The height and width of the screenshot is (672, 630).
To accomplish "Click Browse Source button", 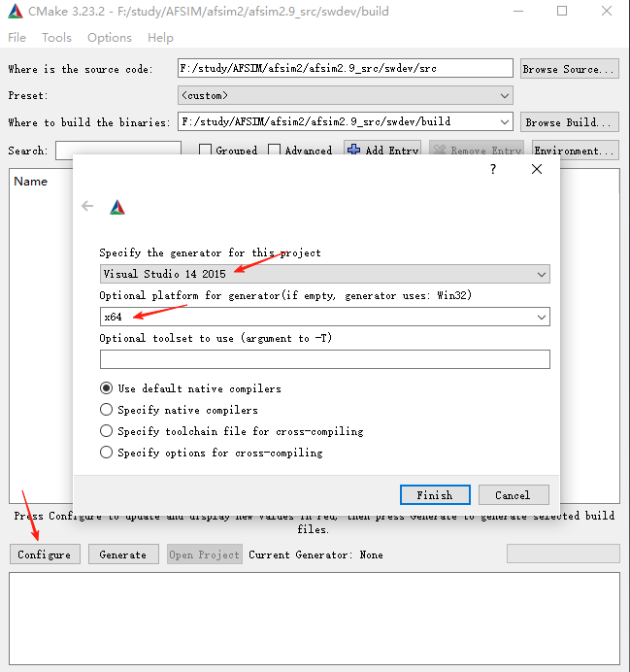I will [570, 69].
